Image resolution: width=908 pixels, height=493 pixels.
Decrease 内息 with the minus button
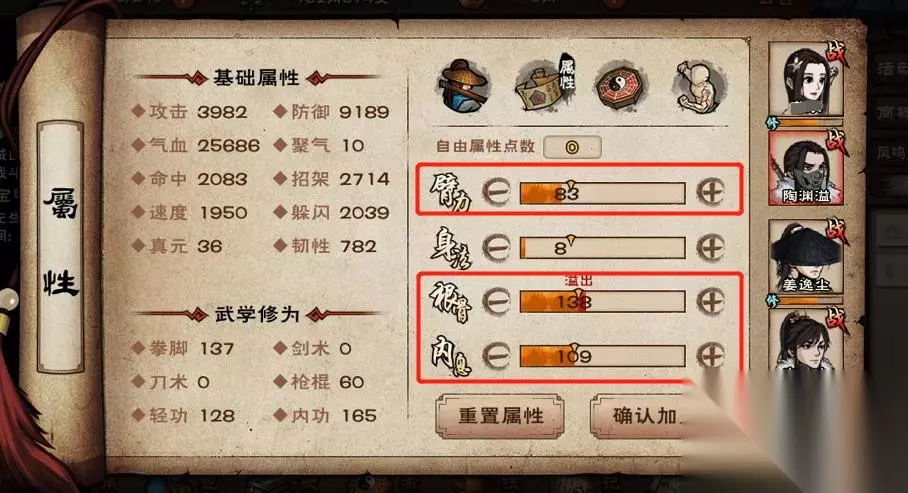(496, 355)
